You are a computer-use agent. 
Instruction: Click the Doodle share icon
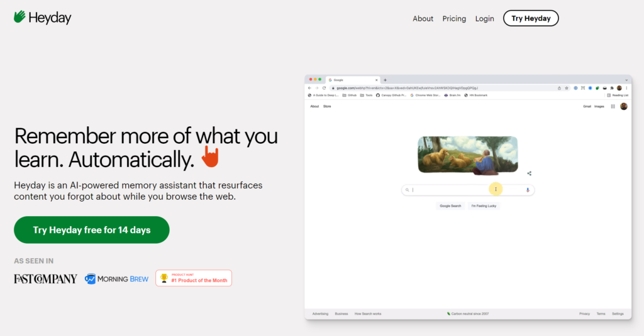coord(530,174)
